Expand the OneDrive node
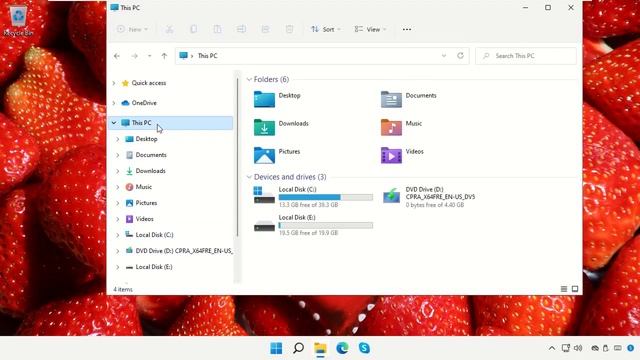The image size is (640, 360). (114, 103)
